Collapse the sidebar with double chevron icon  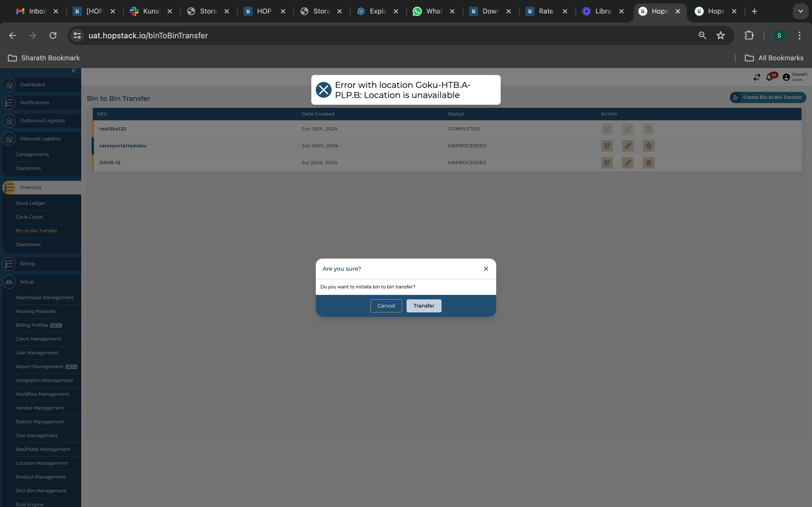[x=74, y=71]
